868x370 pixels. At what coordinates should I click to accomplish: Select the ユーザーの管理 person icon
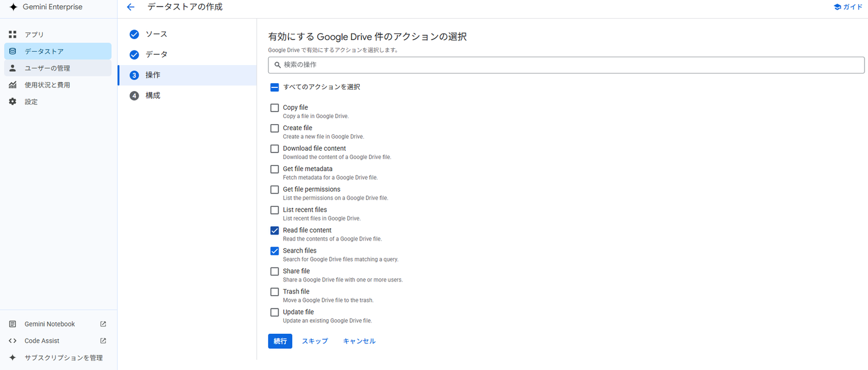tap(13, 68)
